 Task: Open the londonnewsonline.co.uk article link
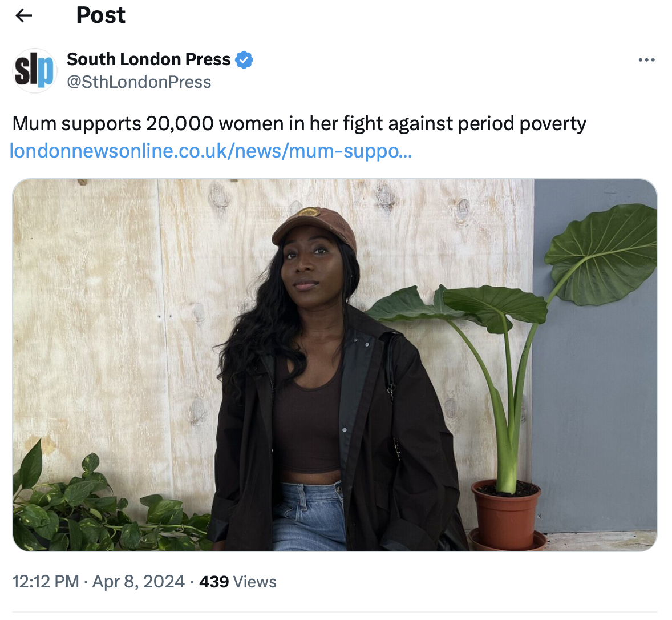click(210, 151)
